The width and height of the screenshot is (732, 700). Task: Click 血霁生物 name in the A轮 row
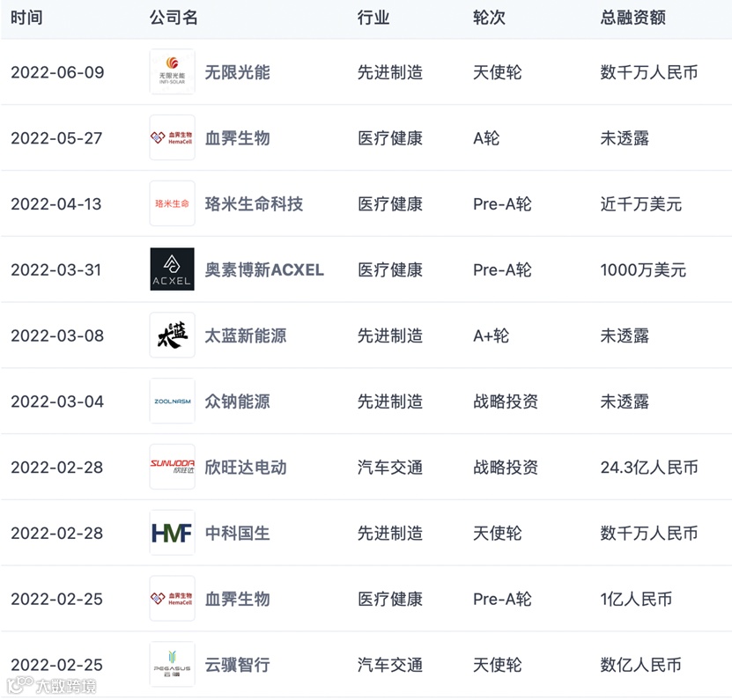[x=237, y=138]
